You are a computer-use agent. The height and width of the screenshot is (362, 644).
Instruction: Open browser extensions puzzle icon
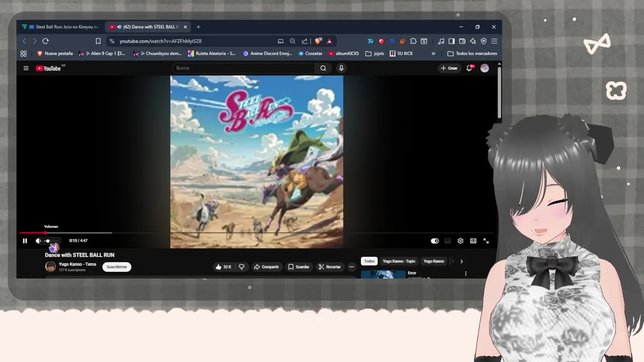tap(413, 41)
